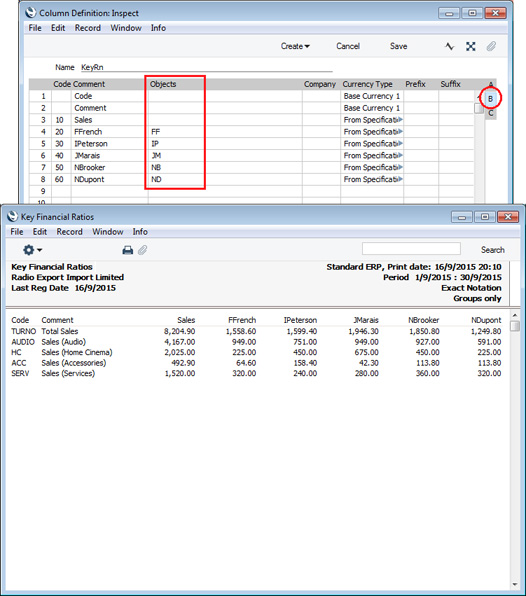Click the Key Financial Ratios window logo icon
Image resolution: width=526 pixels, height=596 pixels.
(13, 217)
